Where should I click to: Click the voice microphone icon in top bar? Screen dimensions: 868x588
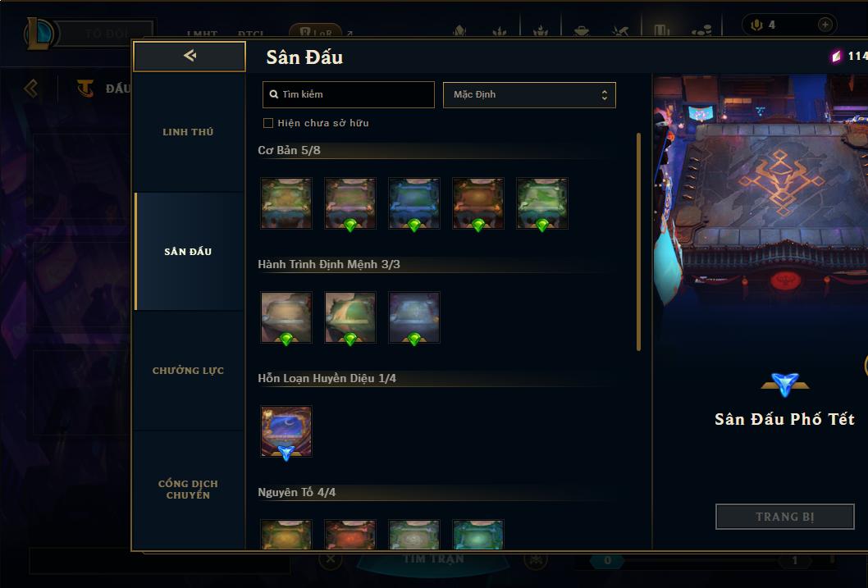tap(756, 25)
